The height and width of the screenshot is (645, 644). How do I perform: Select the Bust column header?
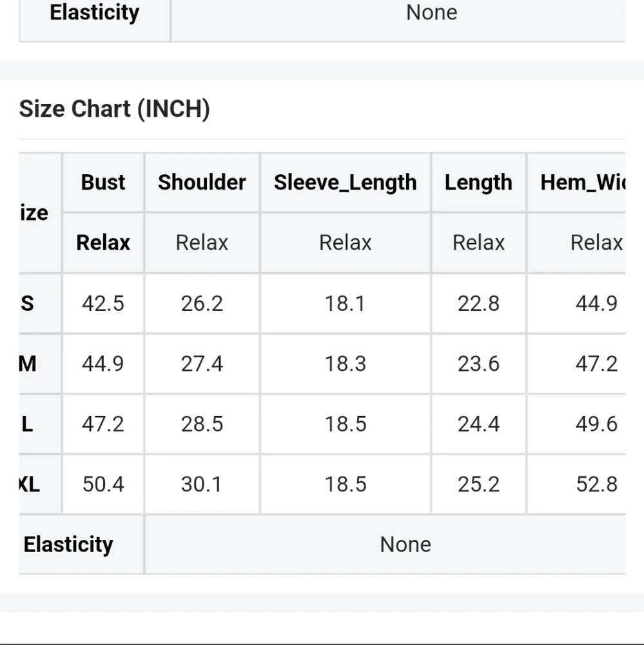(103, 183)
